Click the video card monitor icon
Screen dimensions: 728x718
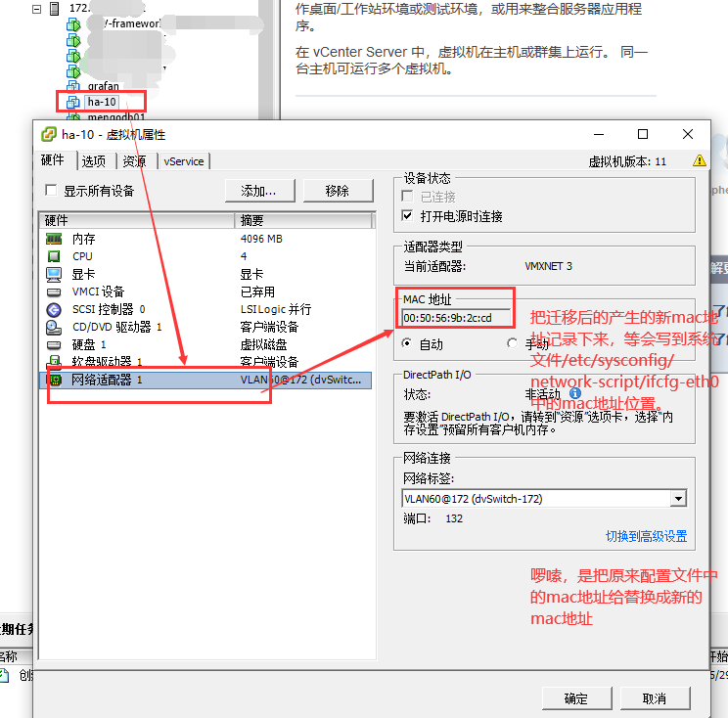[x=54, y=274]
